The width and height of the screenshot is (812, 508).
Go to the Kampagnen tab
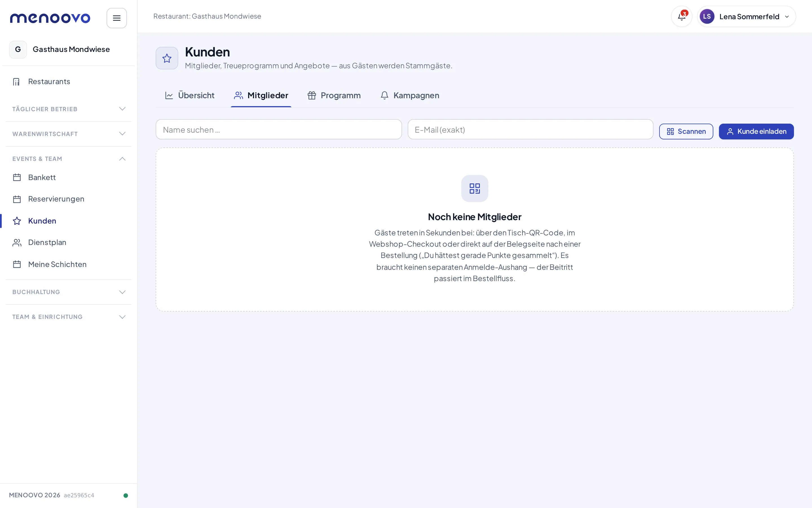tap(410, 95)
